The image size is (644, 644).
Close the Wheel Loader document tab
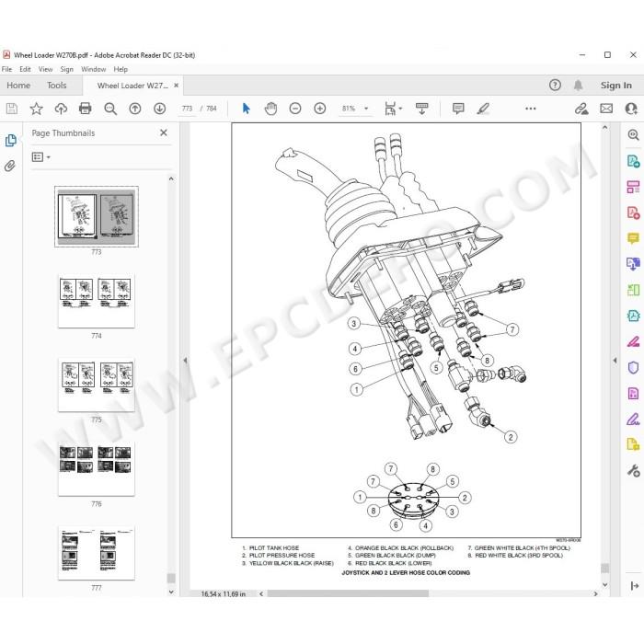(177, 86)
